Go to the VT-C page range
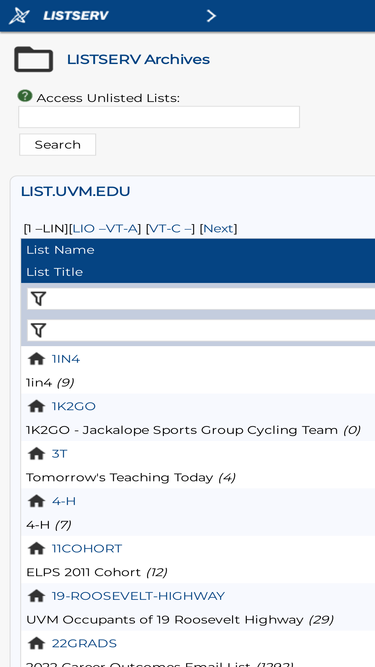 coord(171,229)
